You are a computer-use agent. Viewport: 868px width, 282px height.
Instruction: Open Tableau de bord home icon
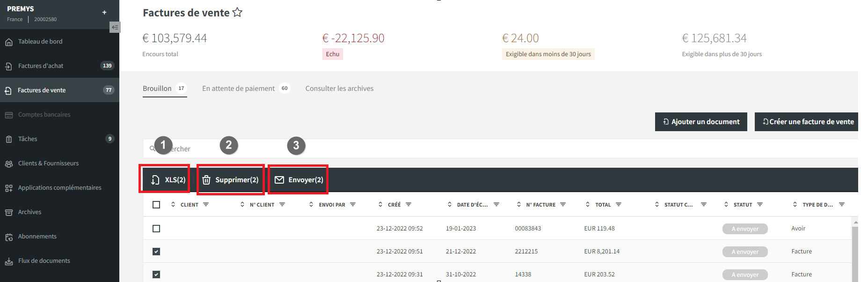coord(9,42)
